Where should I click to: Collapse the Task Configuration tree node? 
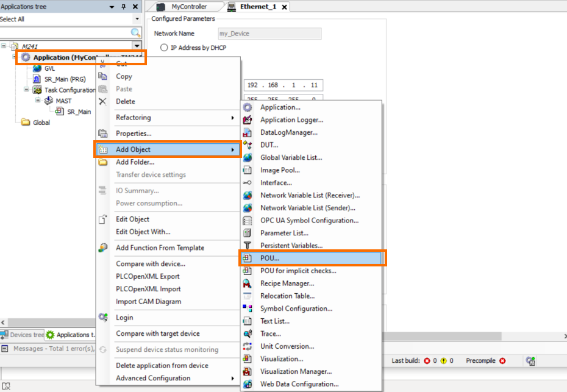pyautogui.click(x=27, y=90)
